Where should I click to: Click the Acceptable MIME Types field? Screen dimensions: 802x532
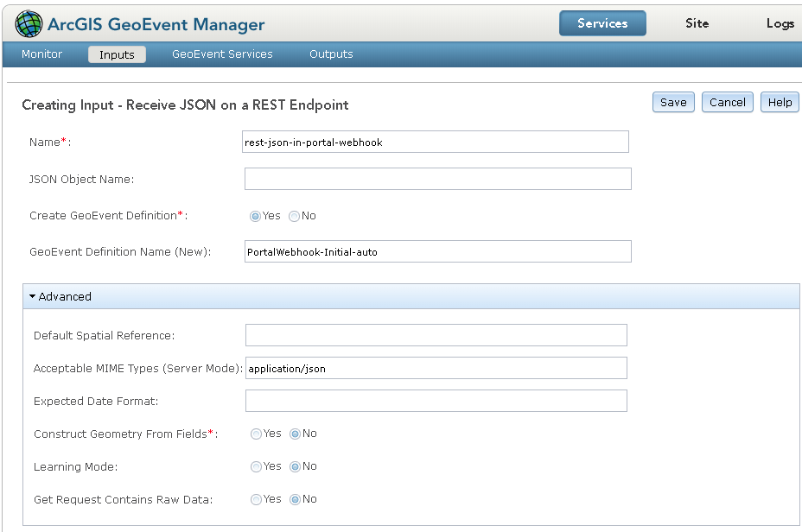coord(436,368)
